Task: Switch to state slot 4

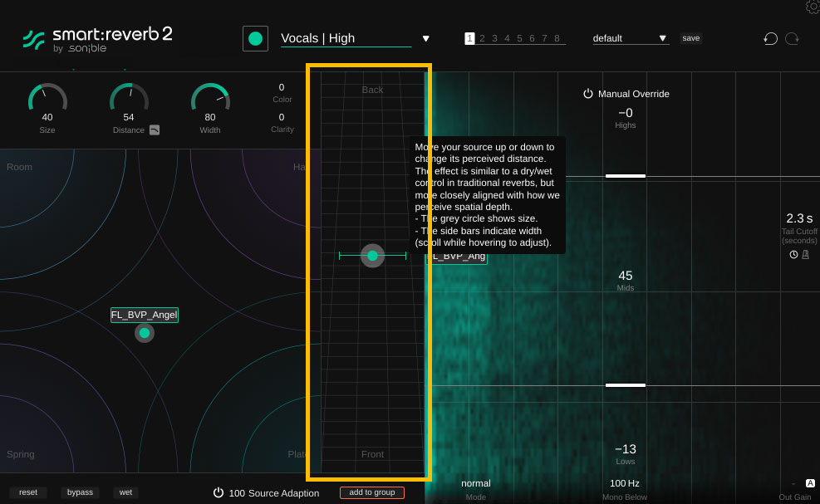Action: [507, 38]
